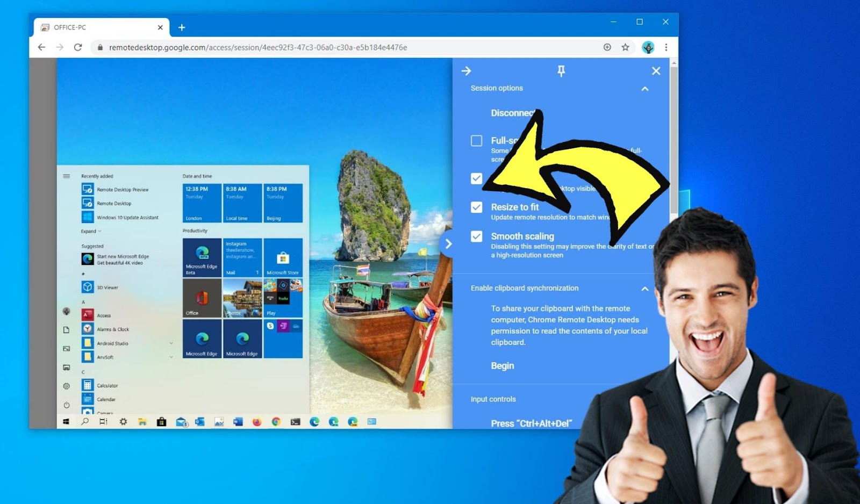Open a new Chrome tab
Image resolution: width=860 pixels, height=504 pixels.
pos(182,27)
